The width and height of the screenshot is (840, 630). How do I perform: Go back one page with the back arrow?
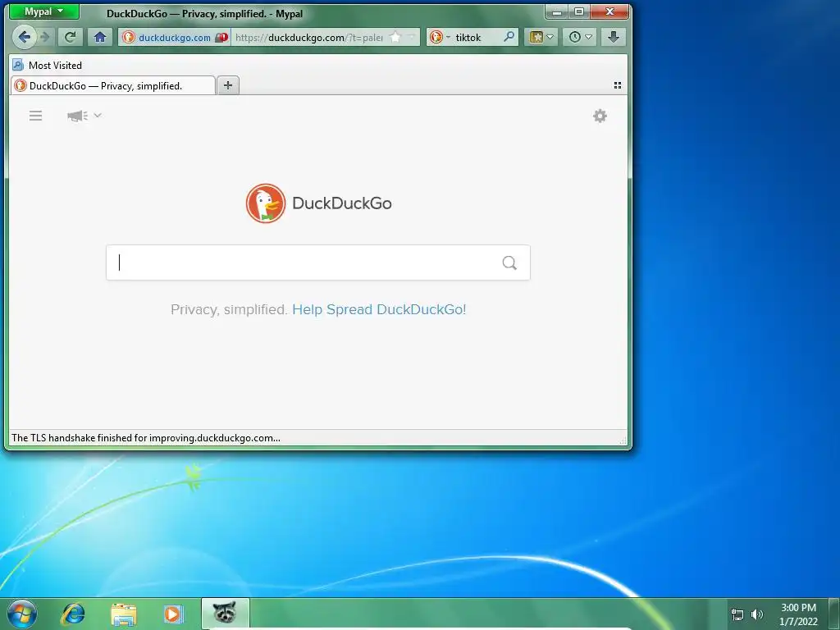pyautogui.click(x=24, y=37)
